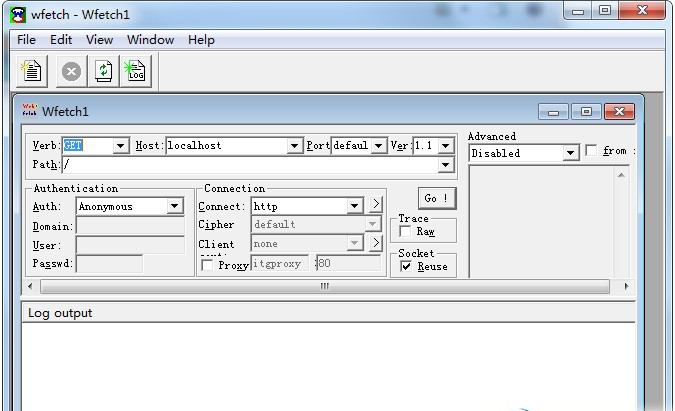Screen dimensions: 675x411
Task: Click the Wfetch1 child window icon
Action: (30, 111)
